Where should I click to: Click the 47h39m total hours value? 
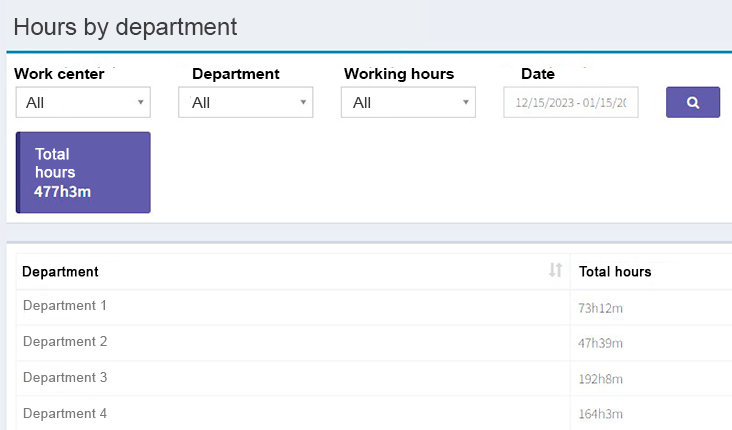[600, 344]
